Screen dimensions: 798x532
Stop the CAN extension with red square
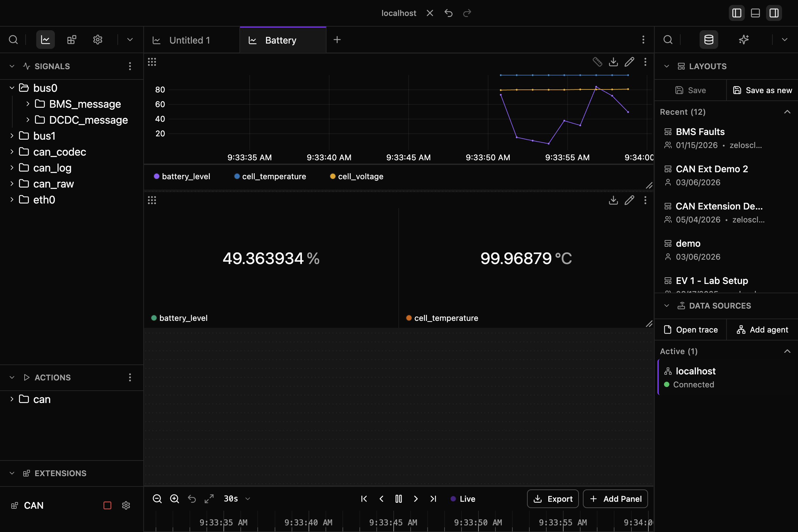pos(107,505)
